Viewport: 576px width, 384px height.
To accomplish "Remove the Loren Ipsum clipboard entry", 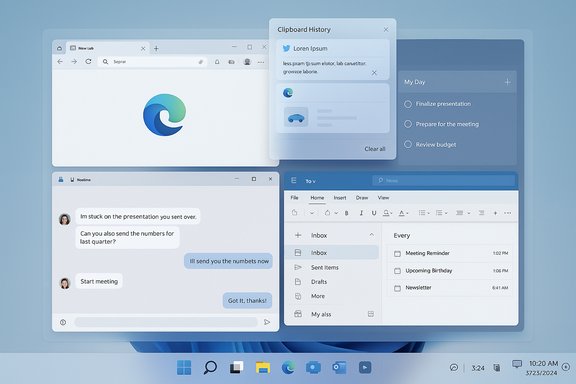I will (374, 72).
